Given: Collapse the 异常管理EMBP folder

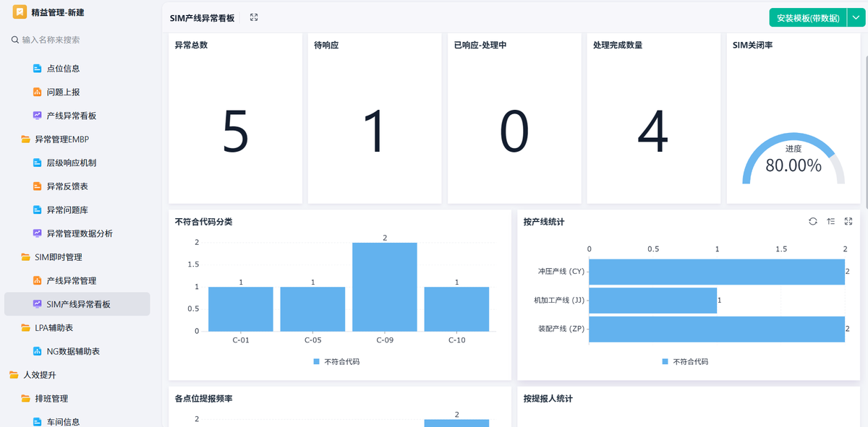Looking at the screenshot, I should 61,139.
